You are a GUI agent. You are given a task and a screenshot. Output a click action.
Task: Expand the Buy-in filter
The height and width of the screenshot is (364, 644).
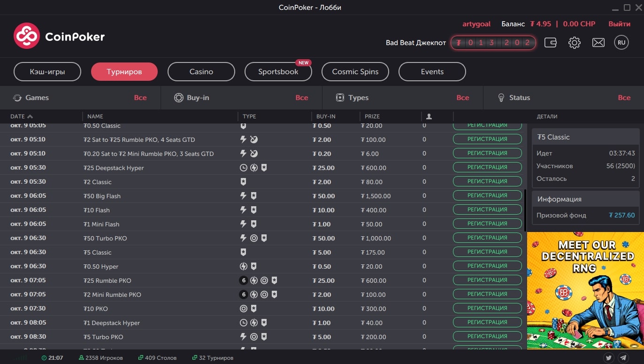click(241, 98)
